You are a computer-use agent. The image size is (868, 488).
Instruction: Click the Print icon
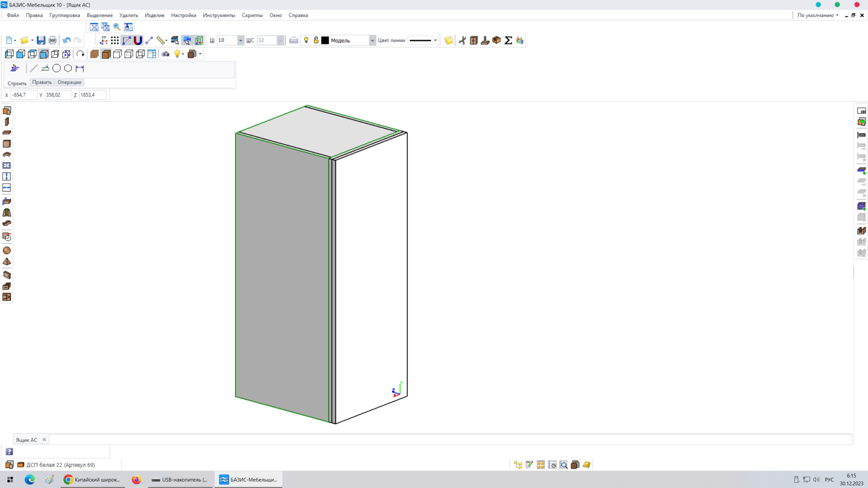pyautogui.click(x=53, y=40)
